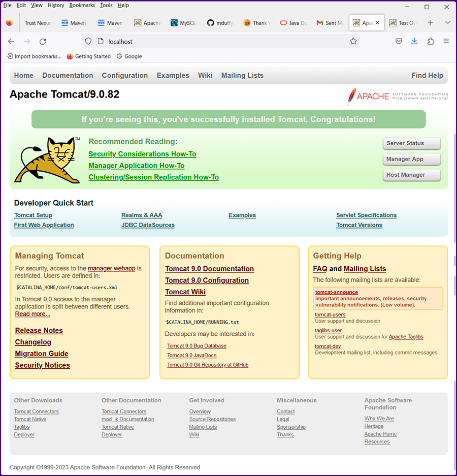Reload the page with the refresh icon

[43, 42]
